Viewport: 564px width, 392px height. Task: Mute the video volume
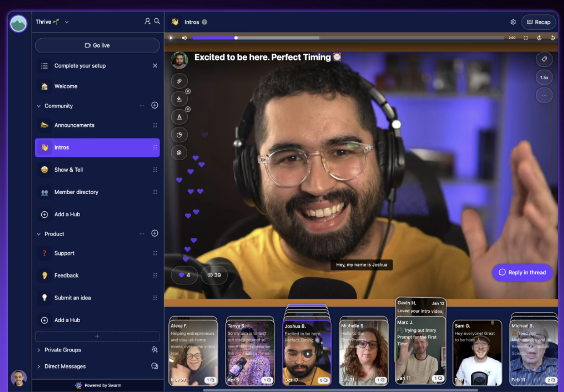[x=184, y=38]
